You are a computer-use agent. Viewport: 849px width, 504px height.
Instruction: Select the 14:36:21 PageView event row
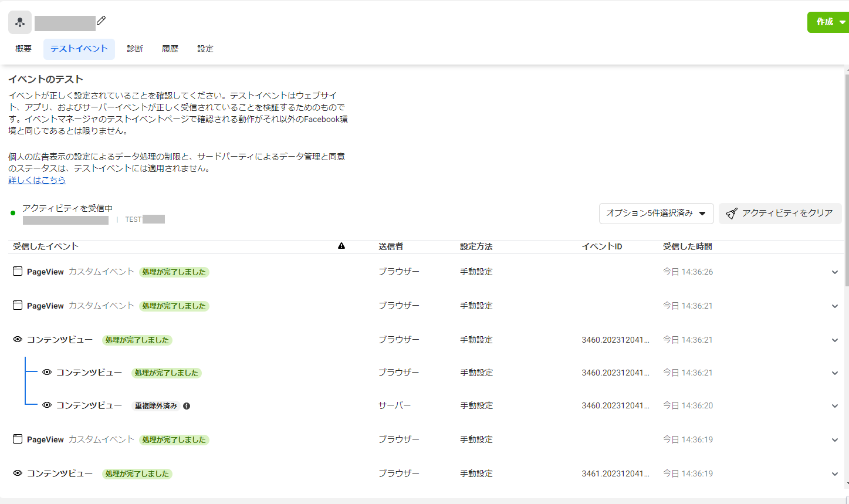[x=176, y=306]
